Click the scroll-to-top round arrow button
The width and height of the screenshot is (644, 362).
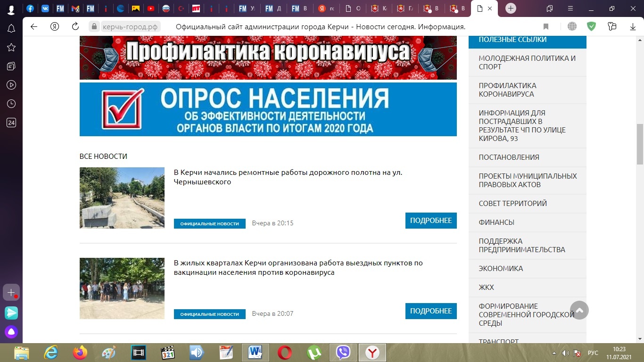click(579, 310)
